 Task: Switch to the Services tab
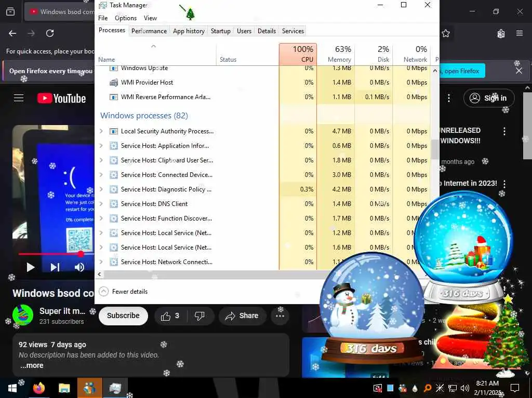tap(293, 31)
